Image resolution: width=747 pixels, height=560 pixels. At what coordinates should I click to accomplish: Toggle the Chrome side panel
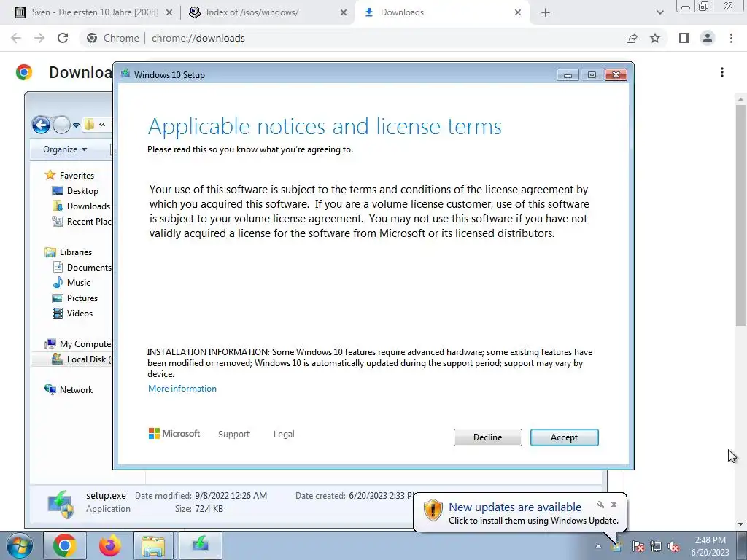[x=684, y=38]
